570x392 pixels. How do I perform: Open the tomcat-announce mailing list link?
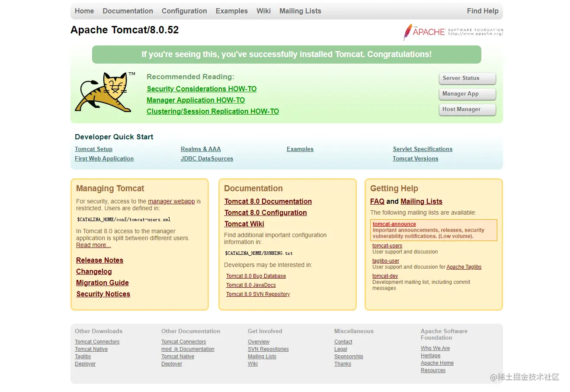pos(394,224)
